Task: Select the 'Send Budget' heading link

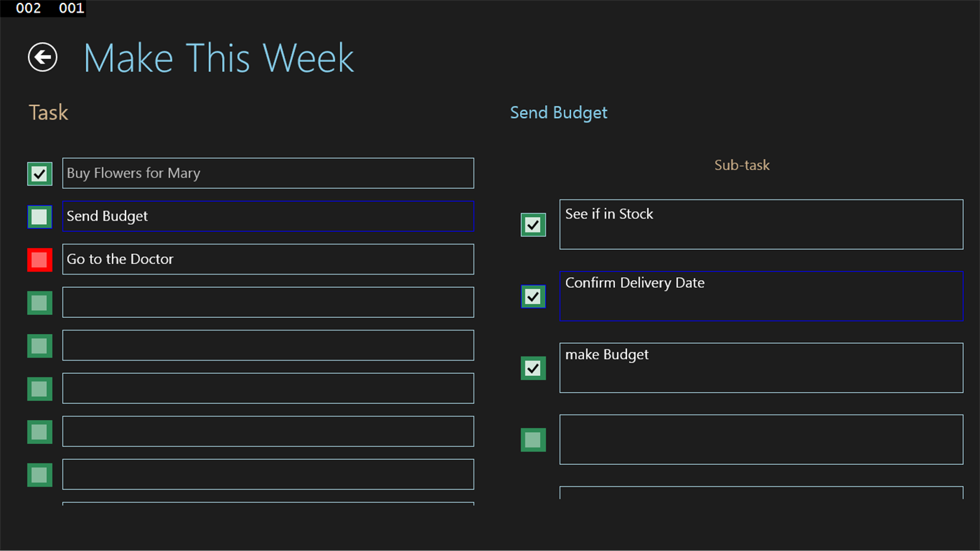Action: [558, 112]
